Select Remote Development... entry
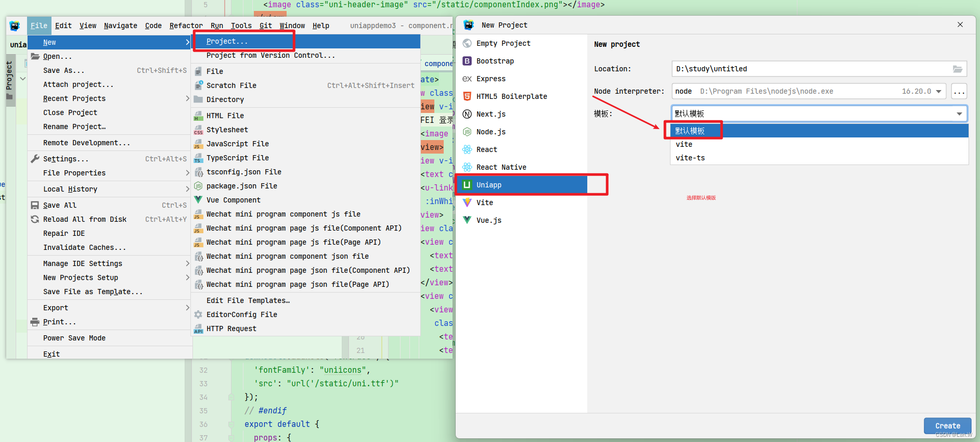 click(110, 143)
